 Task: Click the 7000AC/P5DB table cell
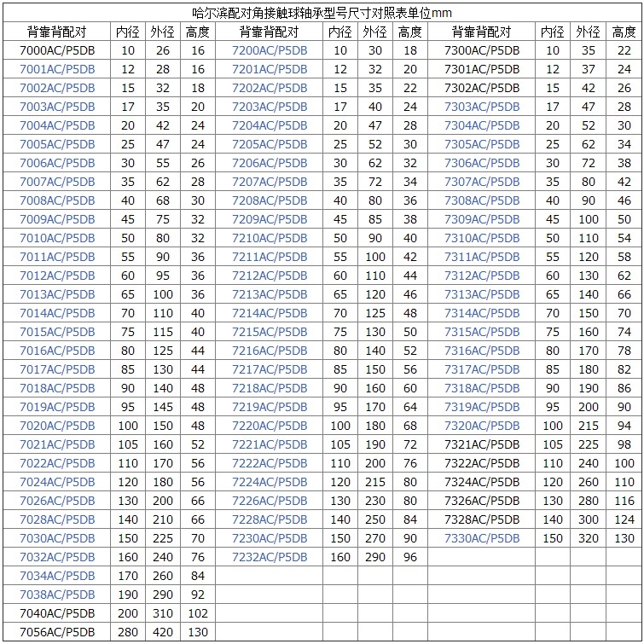57,50
